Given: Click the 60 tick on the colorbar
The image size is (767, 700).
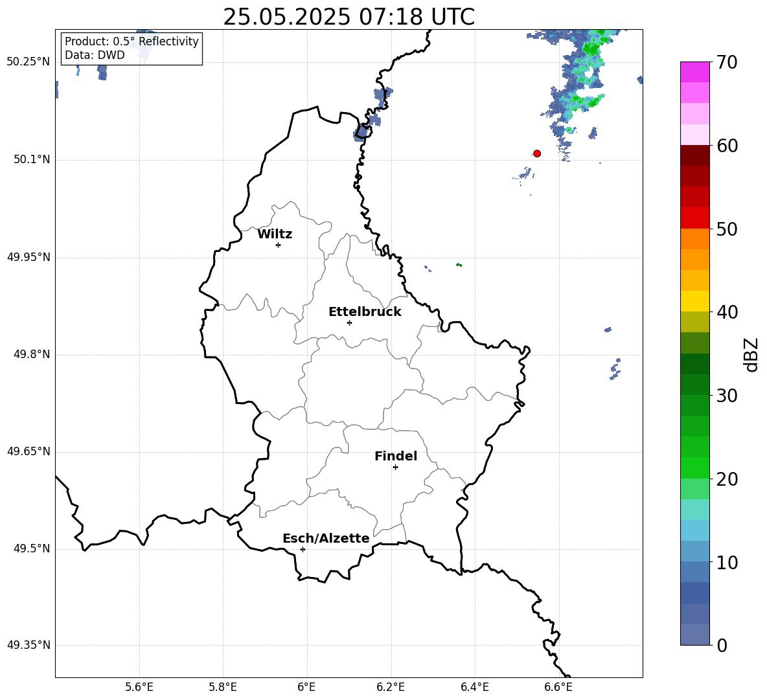Looking at the screenshot, I should coord(727,146).
